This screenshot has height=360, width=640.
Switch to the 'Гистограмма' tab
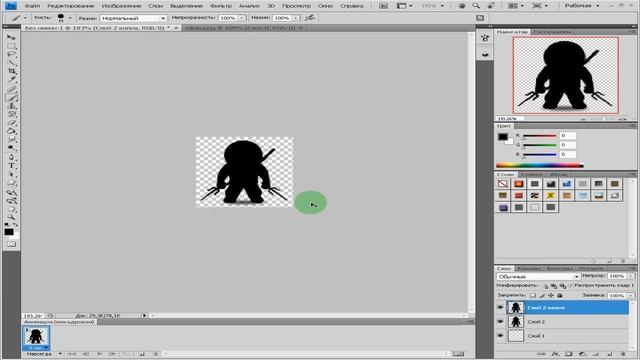tap(551, 31)
